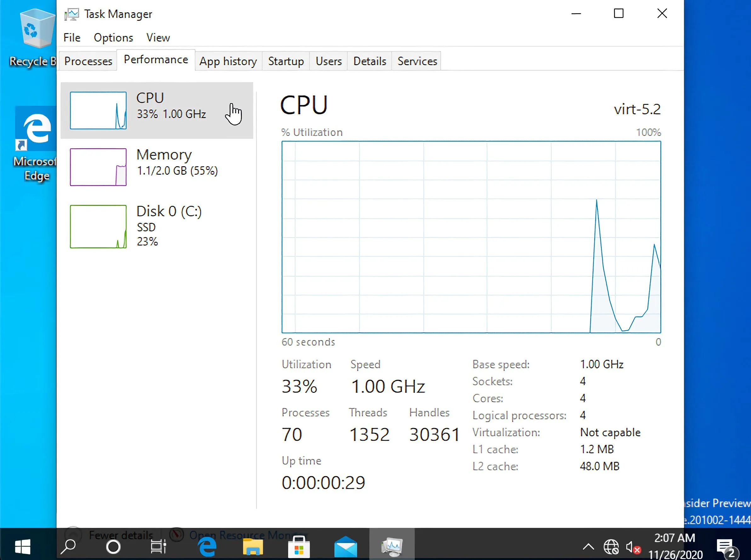The image size is (751, 560).
Task: Switch to the App history tab
Action: [228, 61]
